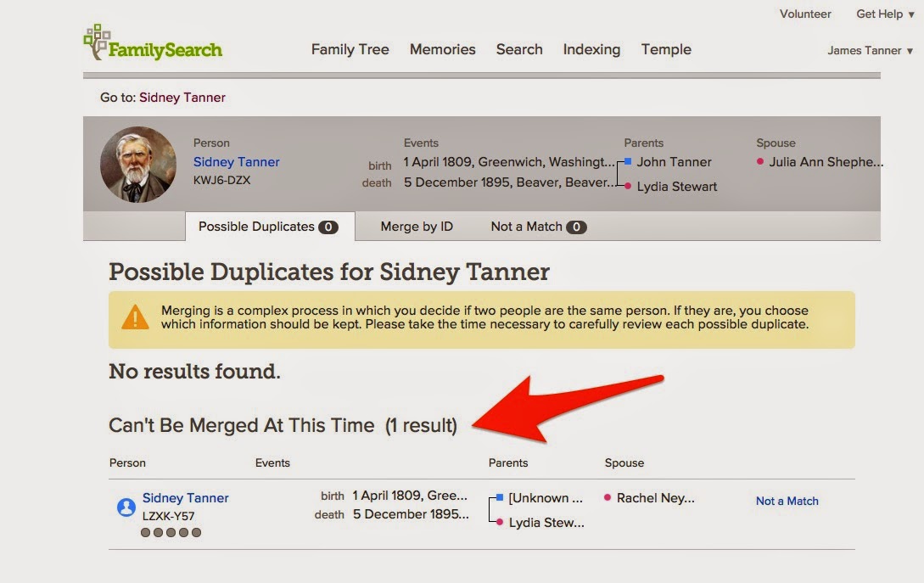This screenshot has height=583, width=924.
Task: Click the KWJ6-DZX person ID text
Action: coord(222,180)
